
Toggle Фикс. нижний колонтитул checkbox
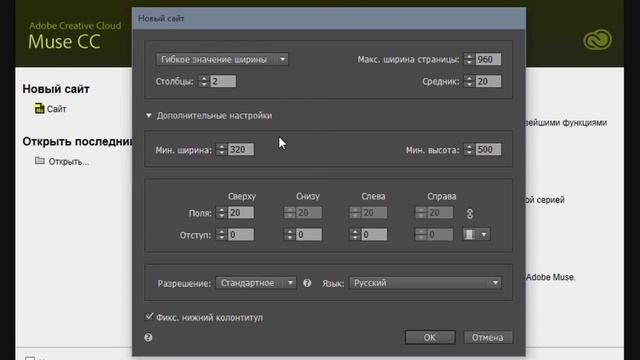click(149, 317)
